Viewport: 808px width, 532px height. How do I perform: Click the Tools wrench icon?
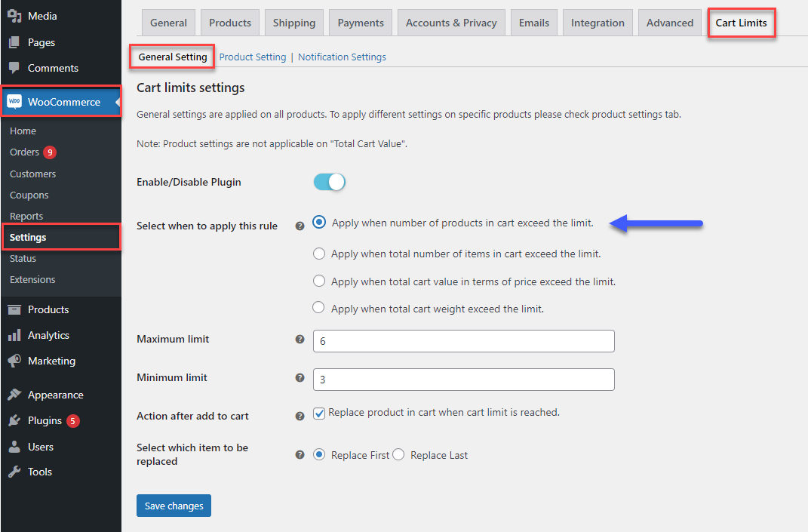(14, 472)
